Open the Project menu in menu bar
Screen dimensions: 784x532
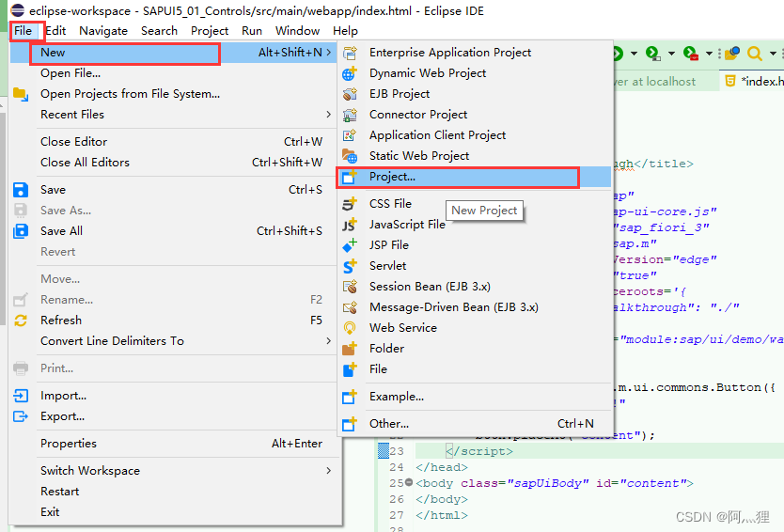pyautogui.click(x=210, y=30)
